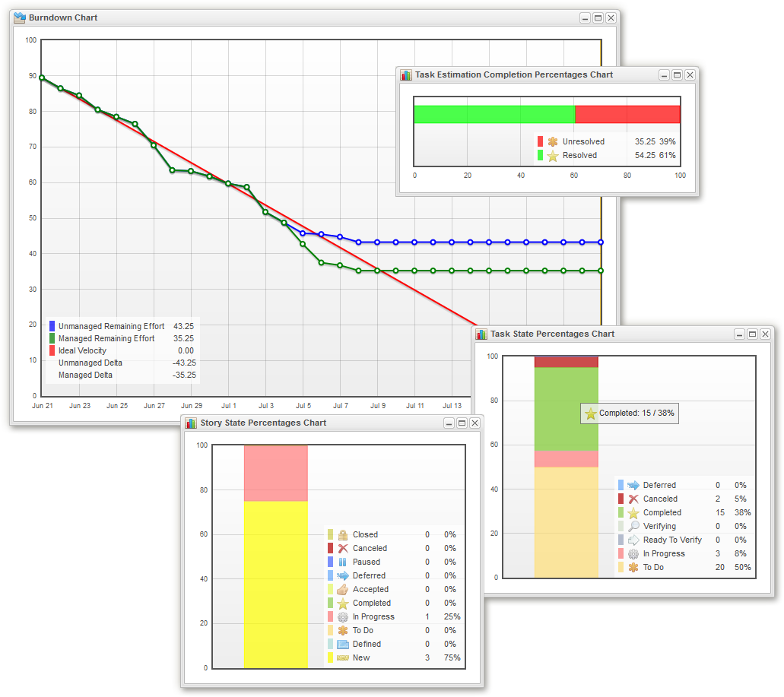Screen dimensions: 784x697
Task: Click the green Completed segment in Task State bar
Action: tap(566, 409)
